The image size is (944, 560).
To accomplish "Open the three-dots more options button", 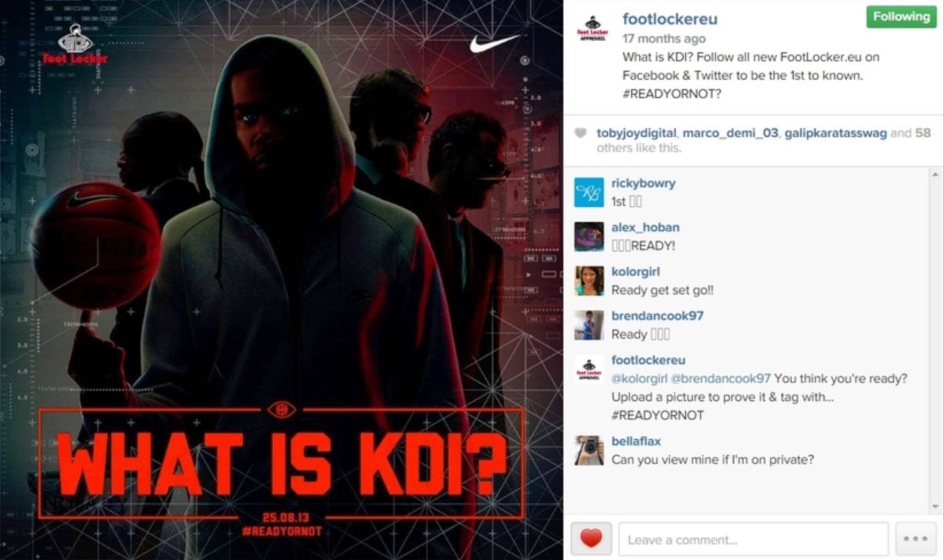I will 915,538.
